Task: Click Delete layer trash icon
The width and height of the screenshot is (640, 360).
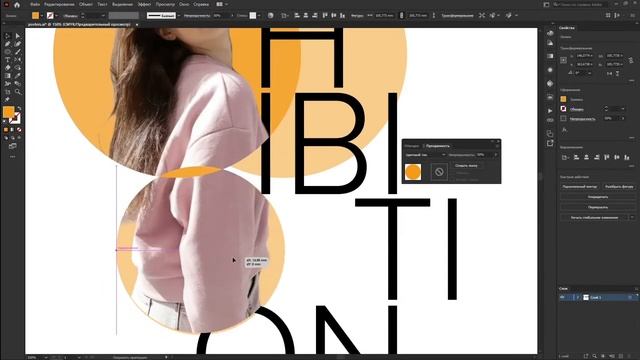Action: 630,356
